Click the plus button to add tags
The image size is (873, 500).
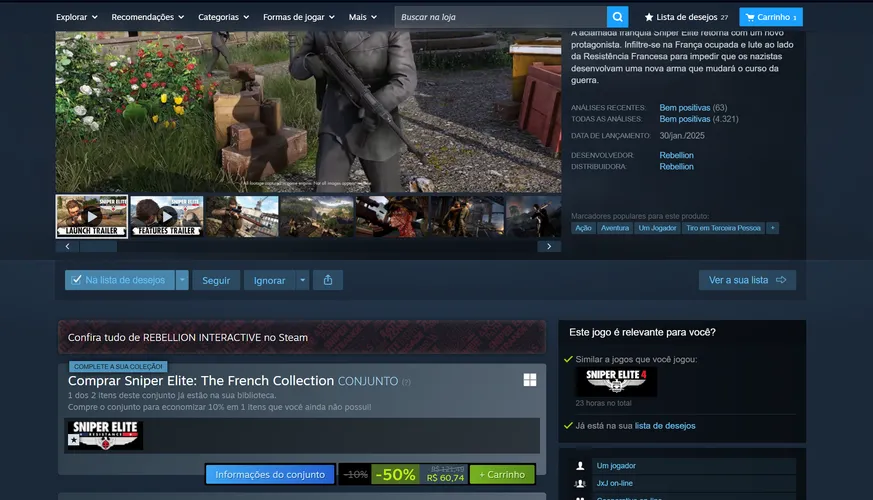(x=772, y=228)
